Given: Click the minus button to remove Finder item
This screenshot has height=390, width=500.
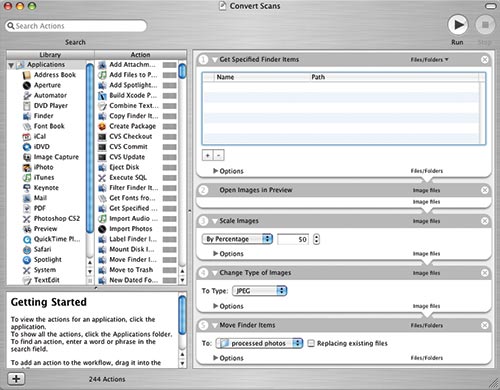Looking at the screenshot, I should pyautogui.click(x=219, y=155).
